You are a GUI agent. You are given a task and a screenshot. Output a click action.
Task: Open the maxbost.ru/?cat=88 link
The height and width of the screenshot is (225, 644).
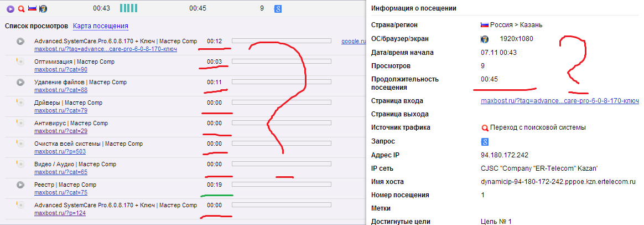61,90
